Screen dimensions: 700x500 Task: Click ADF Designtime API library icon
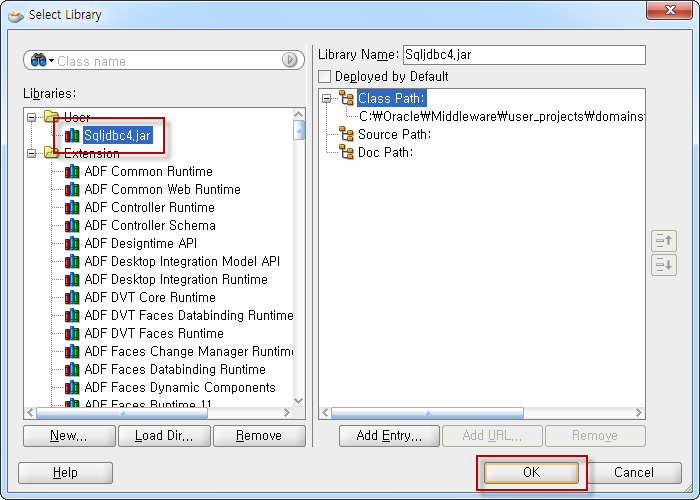(x=72, y=243)
